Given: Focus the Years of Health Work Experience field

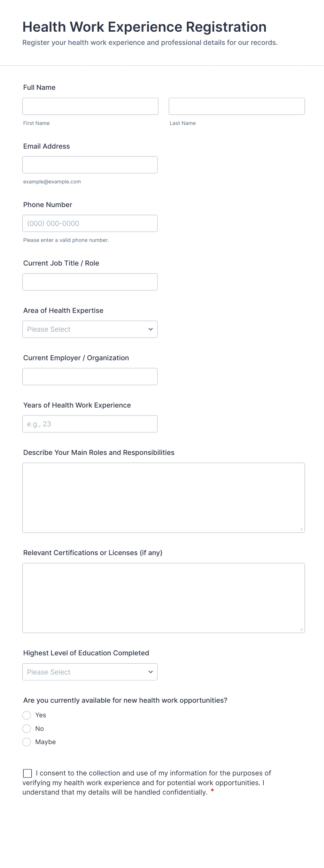Looking at the screenshot, I should pos(90,424).
